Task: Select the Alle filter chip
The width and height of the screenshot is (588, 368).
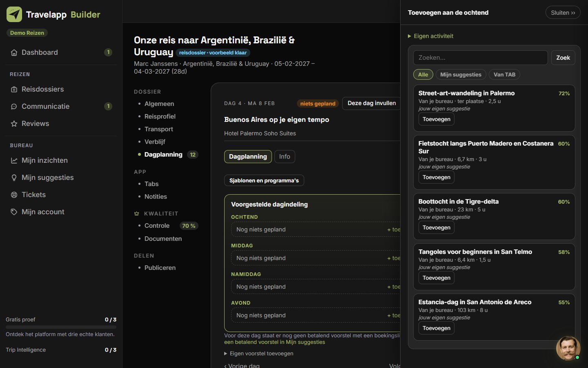Action: pos(423,74)
